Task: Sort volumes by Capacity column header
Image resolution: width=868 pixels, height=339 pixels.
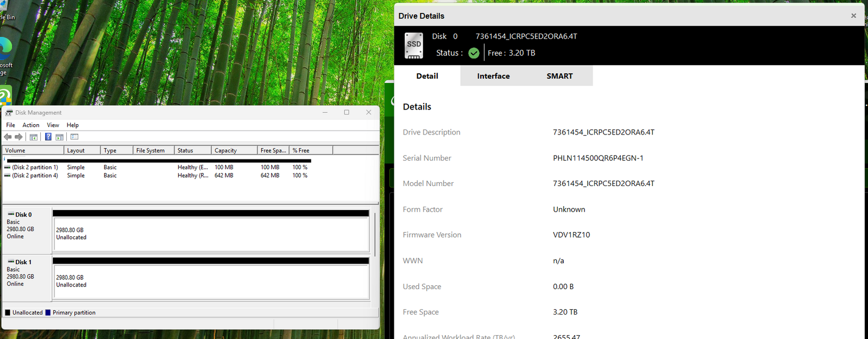Action: pyautogui.click(x=225, y=151)
